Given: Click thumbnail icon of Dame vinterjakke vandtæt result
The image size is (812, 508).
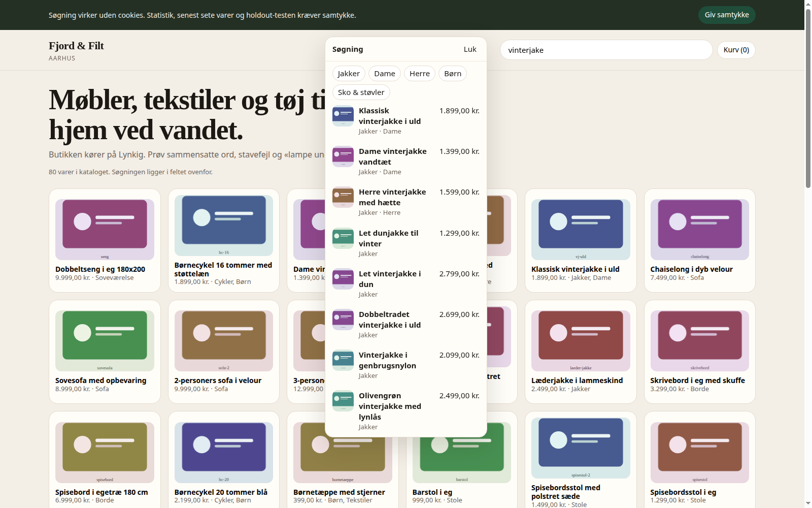Looking at the screenshot, I should coord(343,156).
